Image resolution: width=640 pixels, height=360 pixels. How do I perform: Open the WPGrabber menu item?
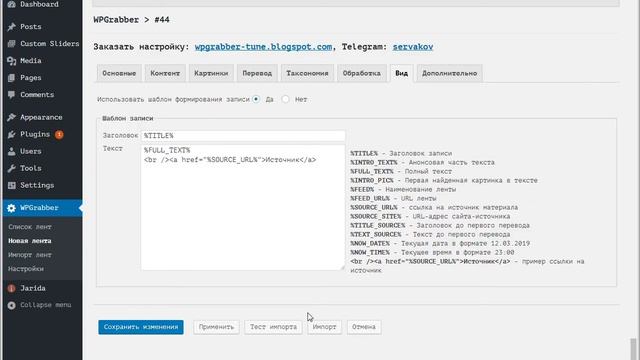(x=41, y=208)
